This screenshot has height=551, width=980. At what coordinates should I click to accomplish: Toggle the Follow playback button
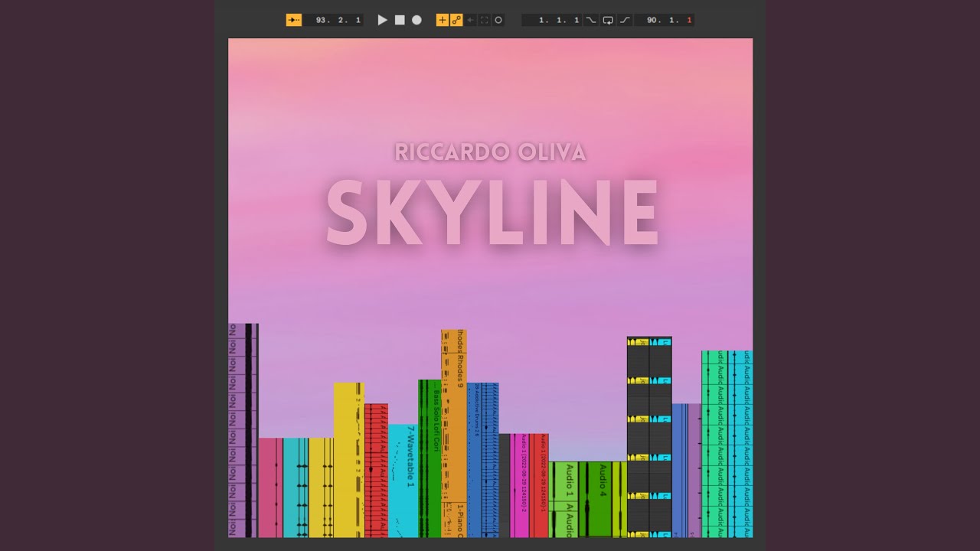(x=294, y=20)
